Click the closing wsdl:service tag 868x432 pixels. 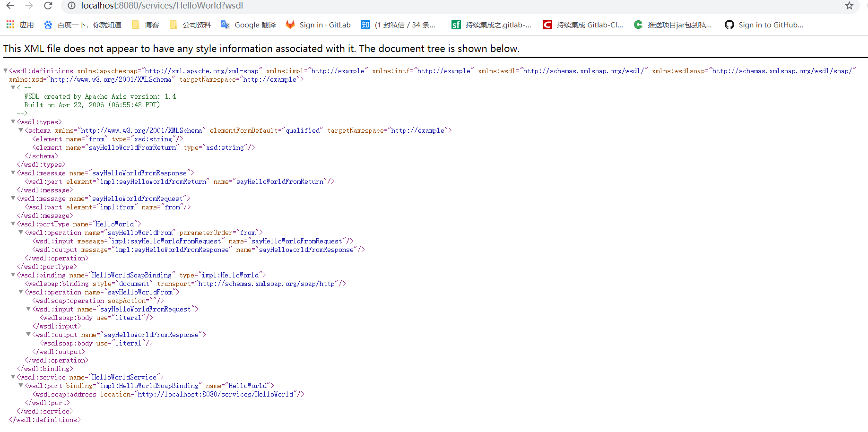(x=45, y=411)
